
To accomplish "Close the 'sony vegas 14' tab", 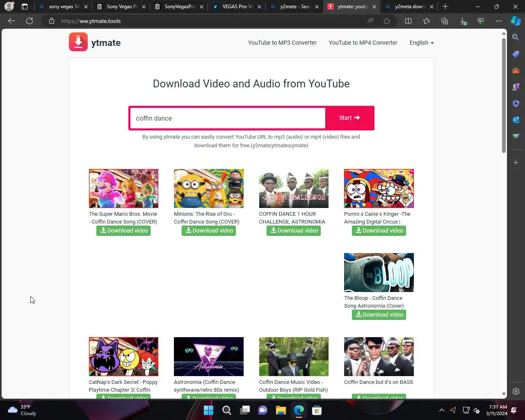I will pyautogui.click(x=86, y=7).
